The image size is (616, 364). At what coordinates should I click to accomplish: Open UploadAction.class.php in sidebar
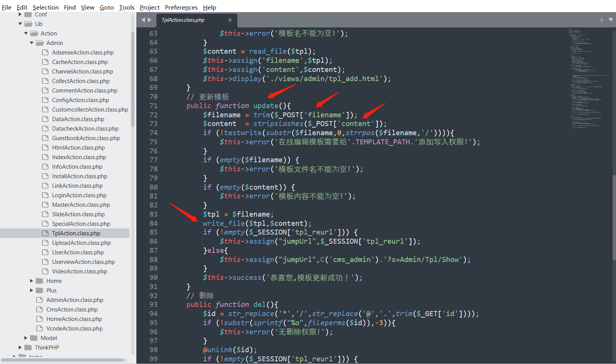pyautogui.click(x=81, y=243)
